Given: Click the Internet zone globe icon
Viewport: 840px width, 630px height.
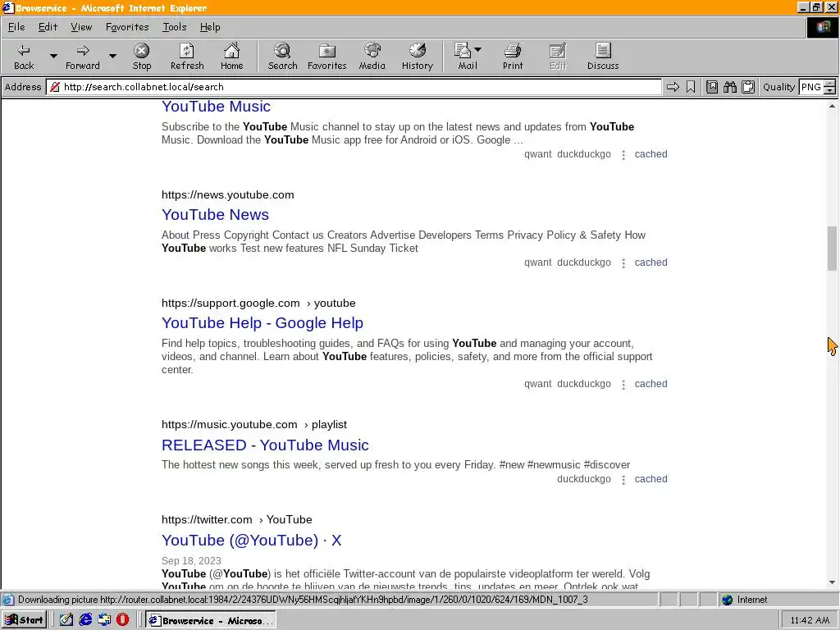Looking at the screenshot, I should pos(727,600).
